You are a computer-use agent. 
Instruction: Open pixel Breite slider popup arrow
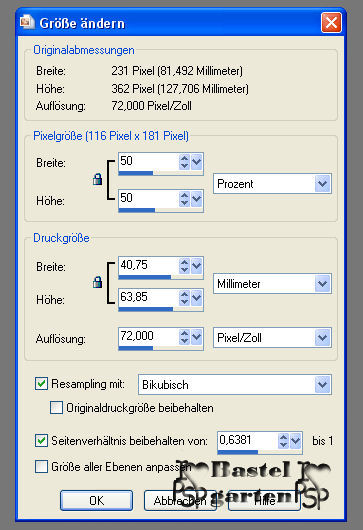pos(197,162)
